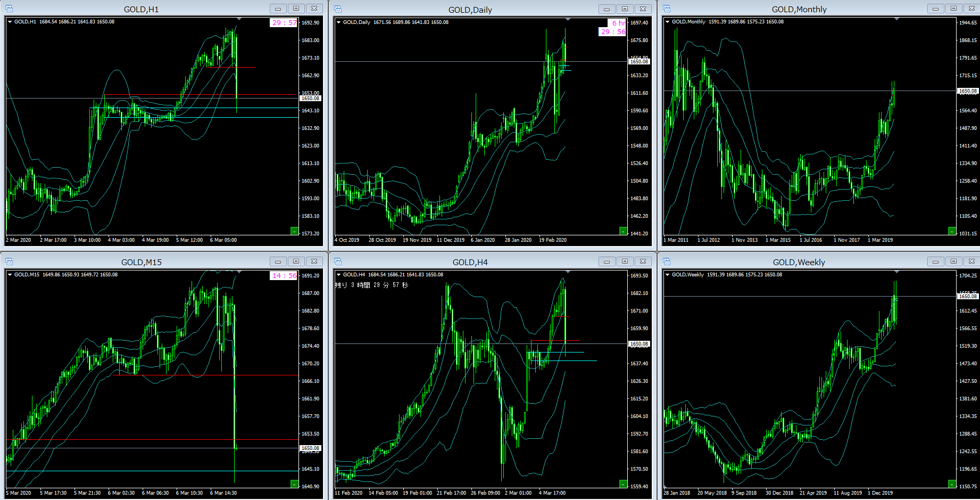Click green minus square in GOLD,Weekly chart
This screenshot has width=980, height=500.
[x=952, y=483]
